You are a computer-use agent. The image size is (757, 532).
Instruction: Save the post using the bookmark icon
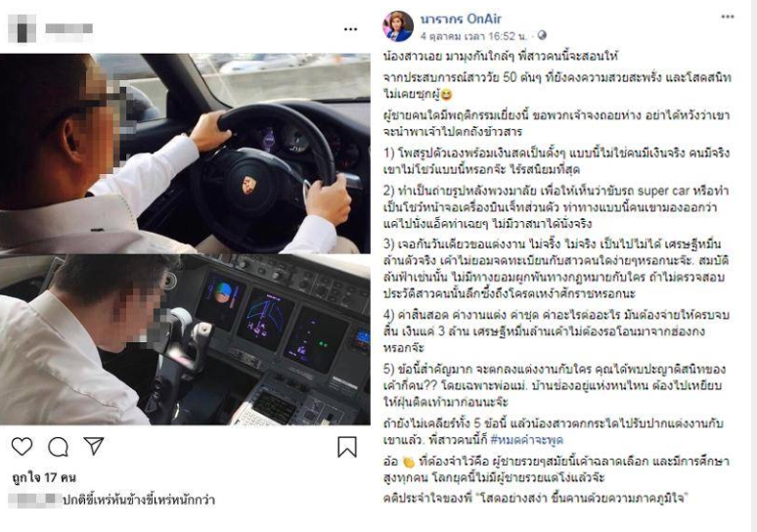tap(347, 447)
